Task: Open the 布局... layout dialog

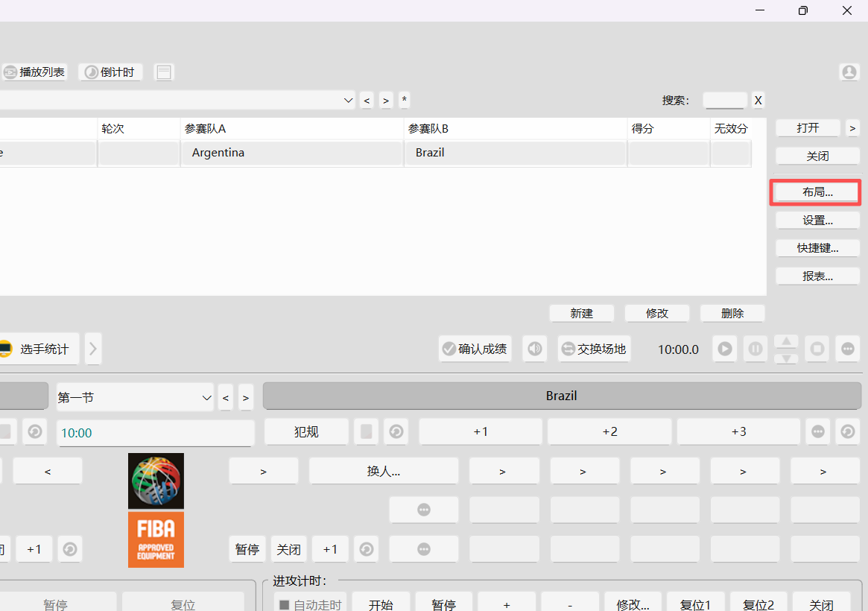Action: click(817, 192)
